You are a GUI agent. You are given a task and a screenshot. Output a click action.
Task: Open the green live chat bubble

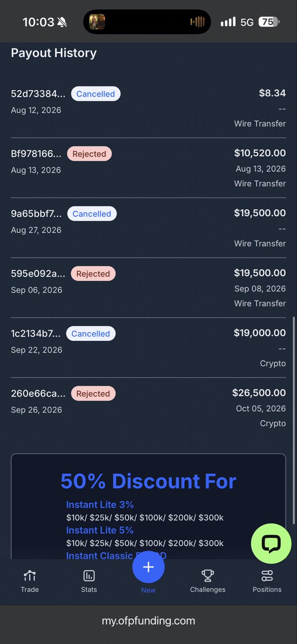271,544
